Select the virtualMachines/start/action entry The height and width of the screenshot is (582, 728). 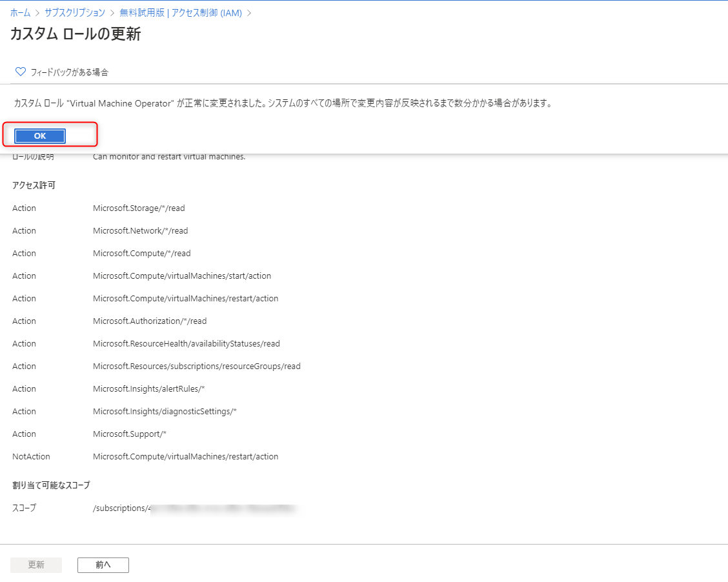pyautogui.click(x=182, y=276)
